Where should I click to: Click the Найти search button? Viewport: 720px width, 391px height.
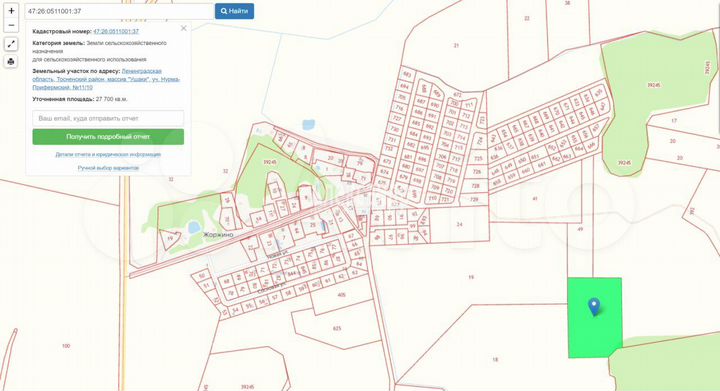pyautogui.click(x=234, y=11)
